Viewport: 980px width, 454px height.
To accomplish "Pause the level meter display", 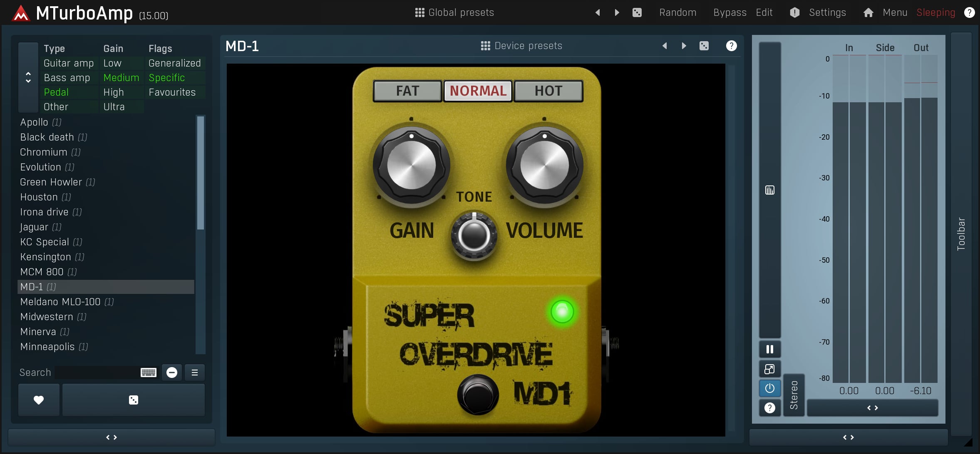I will pyautogui.click(x=769, y=349).
